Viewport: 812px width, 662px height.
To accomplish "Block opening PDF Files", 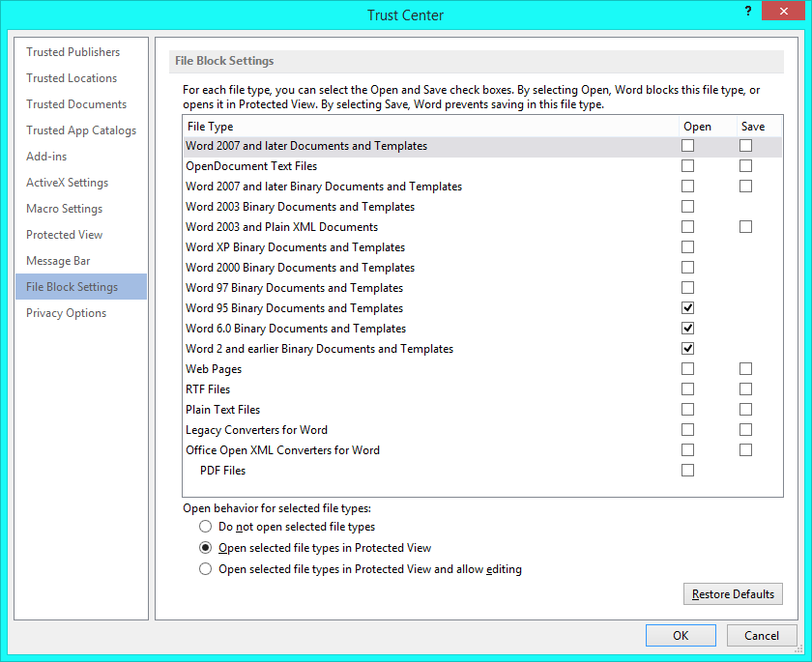I will click(687, 471).
